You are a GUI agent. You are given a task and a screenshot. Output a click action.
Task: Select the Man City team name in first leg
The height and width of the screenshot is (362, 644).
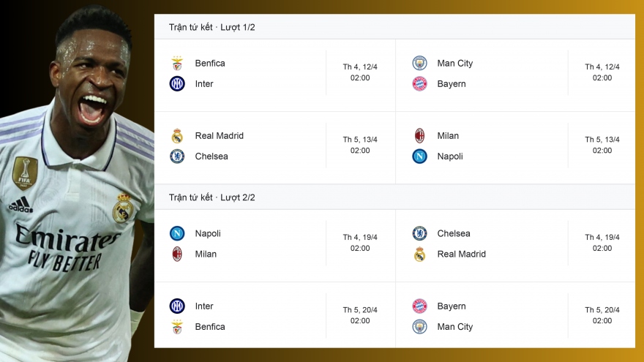454,64
